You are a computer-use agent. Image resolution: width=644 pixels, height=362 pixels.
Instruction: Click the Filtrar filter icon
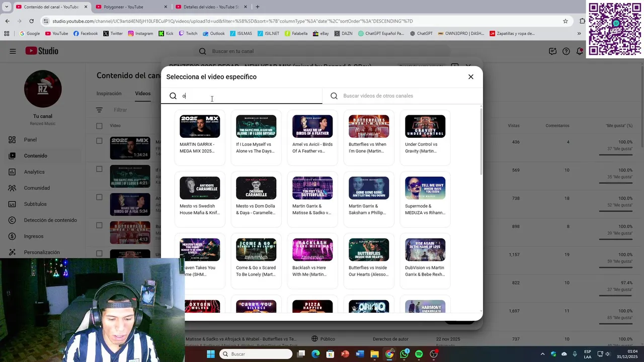99,110
